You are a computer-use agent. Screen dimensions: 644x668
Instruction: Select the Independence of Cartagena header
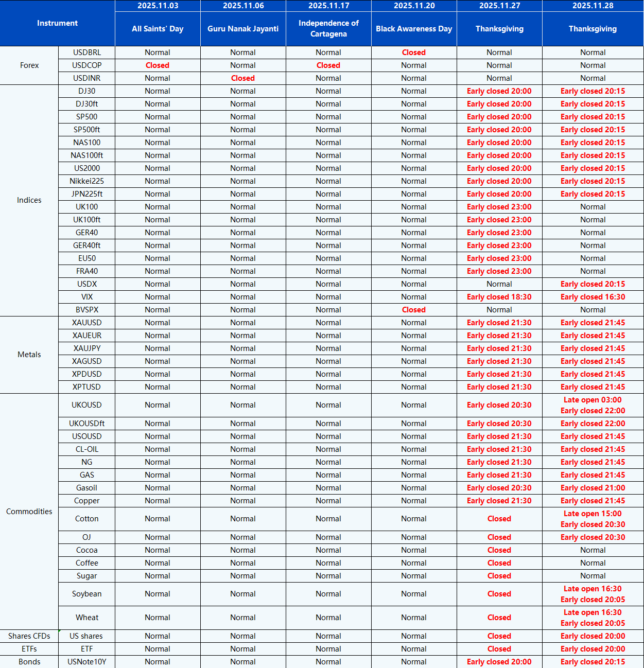(x=328, y=29)
